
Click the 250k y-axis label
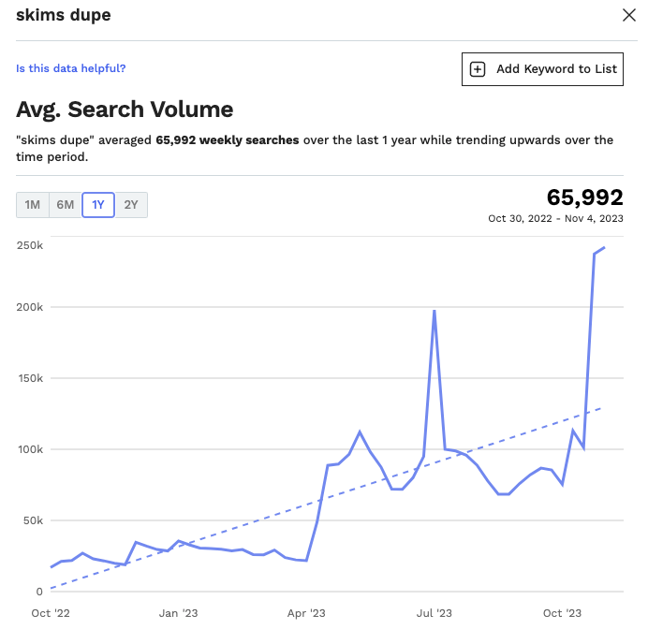point(30,245)
